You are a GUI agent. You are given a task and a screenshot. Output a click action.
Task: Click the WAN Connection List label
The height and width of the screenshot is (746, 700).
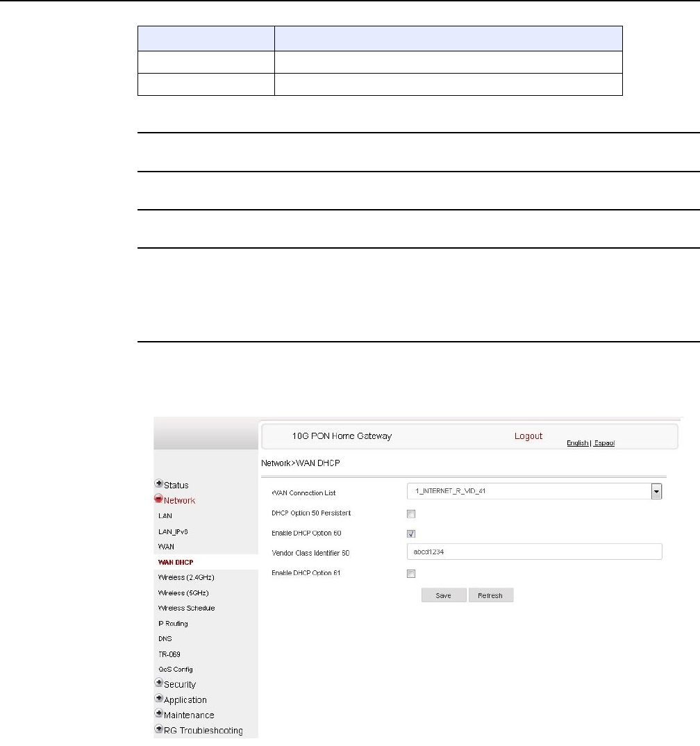pos(303,493)
